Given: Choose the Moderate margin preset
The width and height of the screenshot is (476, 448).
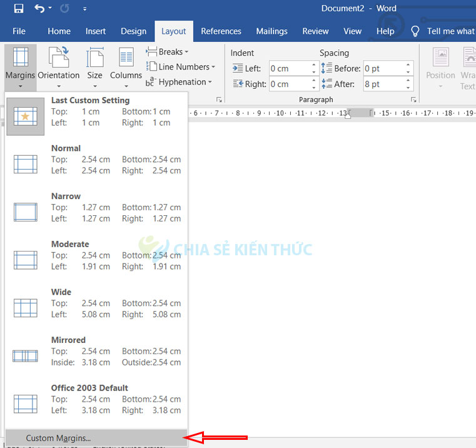Looking at the screenshot, I should tap(96, 260).
